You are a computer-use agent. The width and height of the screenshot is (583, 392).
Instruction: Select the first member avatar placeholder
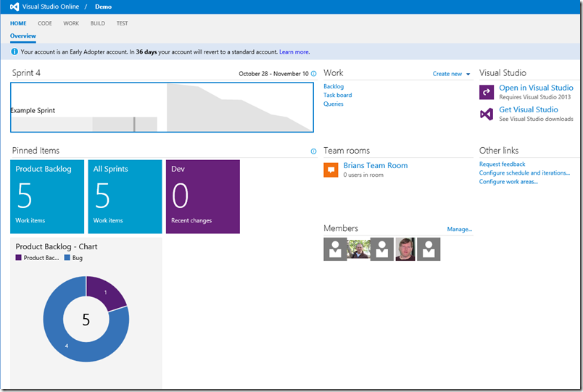click(x=335, y=249)
